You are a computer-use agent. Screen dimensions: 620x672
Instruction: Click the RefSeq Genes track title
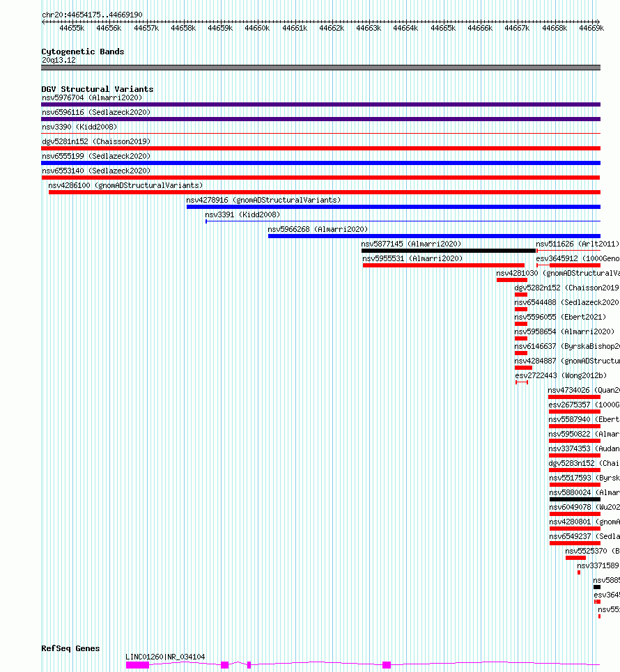click(x=70, y=648)
